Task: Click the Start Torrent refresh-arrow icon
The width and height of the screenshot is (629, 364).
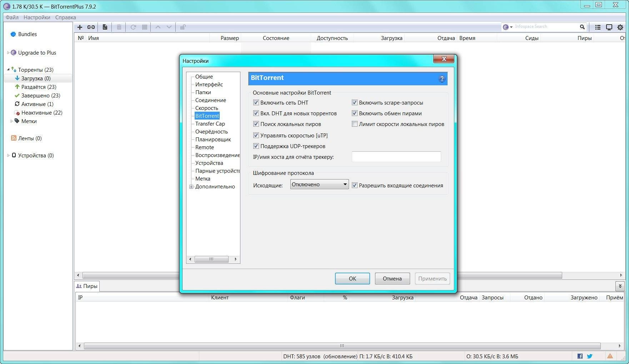Action: pos(133,27)
